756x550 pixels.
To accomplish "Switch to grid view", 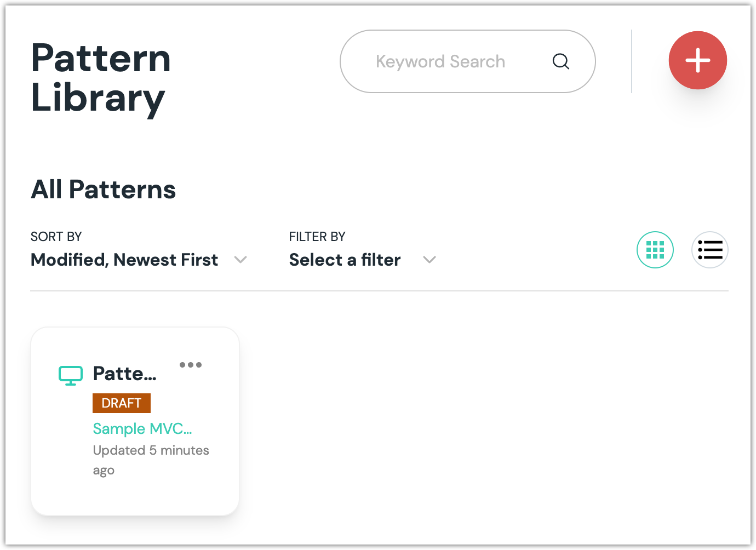I will point(655,250).
